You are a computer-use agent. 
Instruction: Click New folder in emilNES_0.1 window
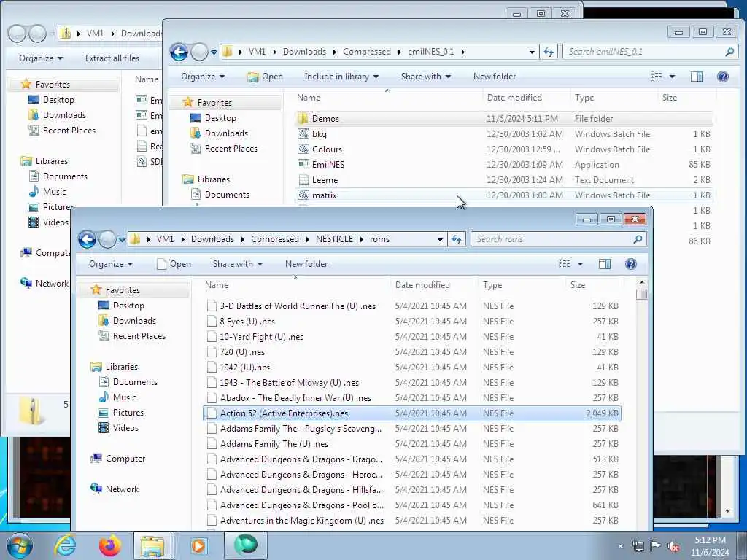click(495, 77)
